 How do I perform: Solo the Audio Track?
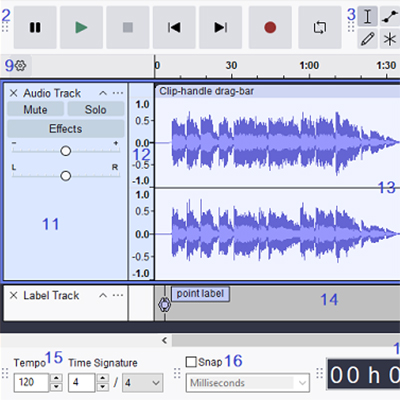pos(96,109)
